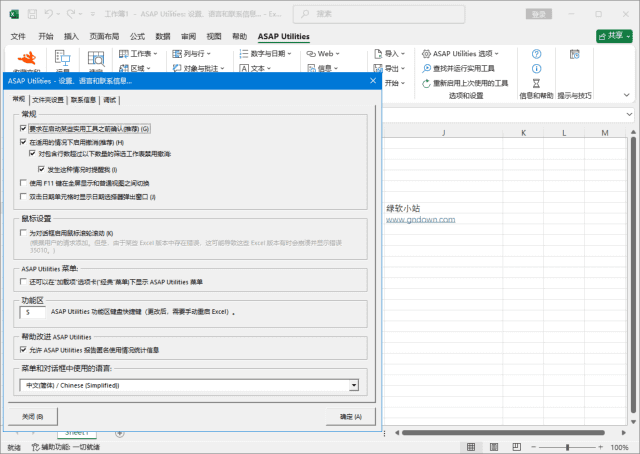Expand the formula bar
The width and height of the screenshot is (640, 454).
(629, 114)
